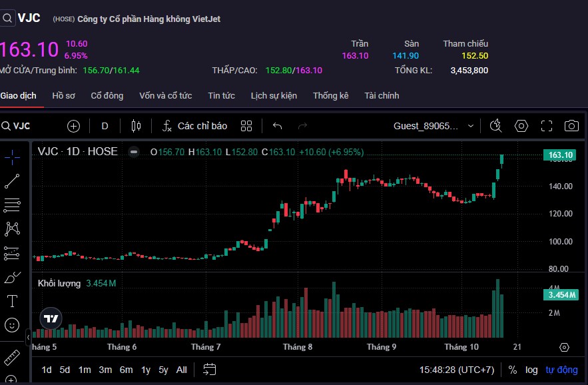This screenshot has width=588, height=385.
Task: Toggle log scale mode
Action: tap(531, 370)
